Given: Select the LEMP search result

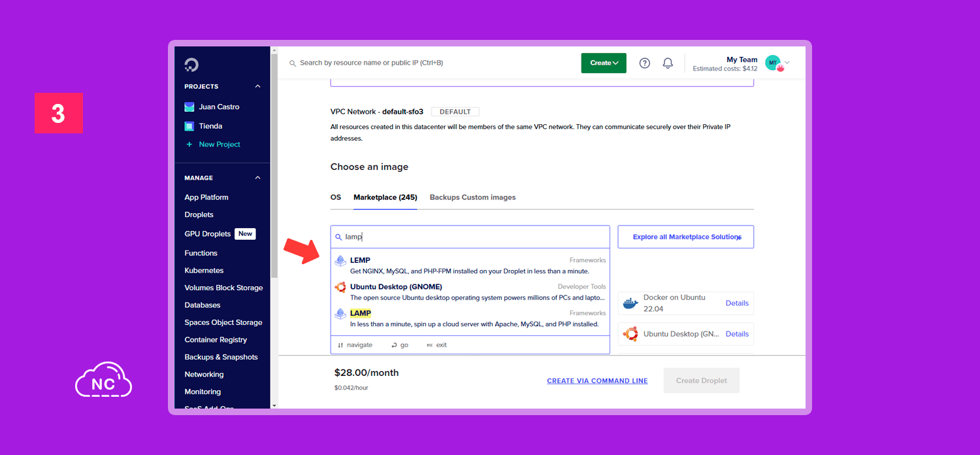Looking at the screenshot, I should (x=470, y=265).
